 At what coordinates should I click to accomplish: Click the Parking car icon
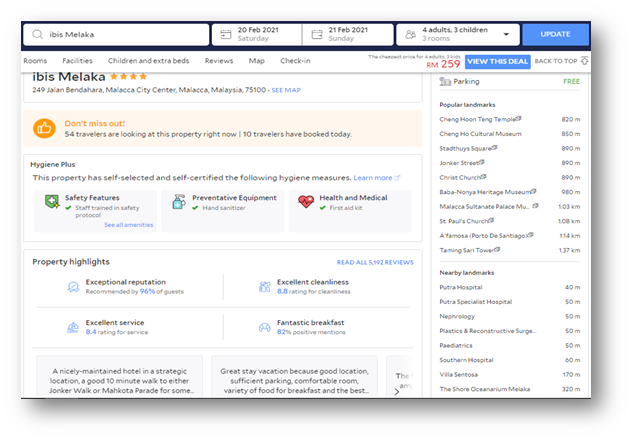(445, 82)
